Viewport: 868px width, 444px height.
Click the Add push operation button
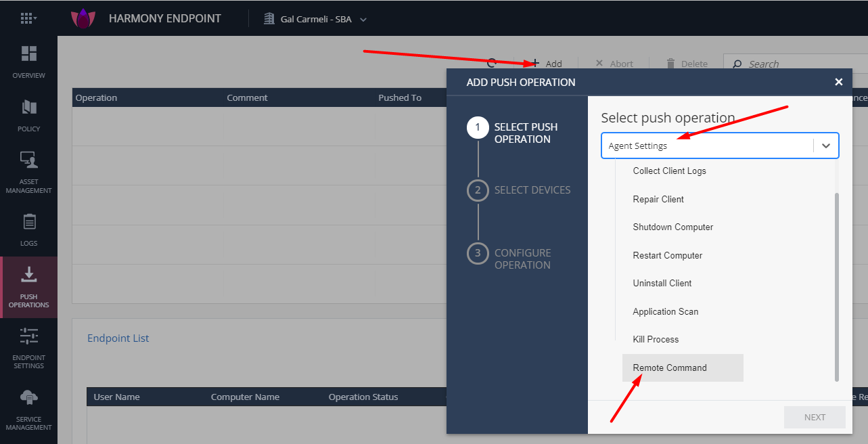click(x=546, y=64)
